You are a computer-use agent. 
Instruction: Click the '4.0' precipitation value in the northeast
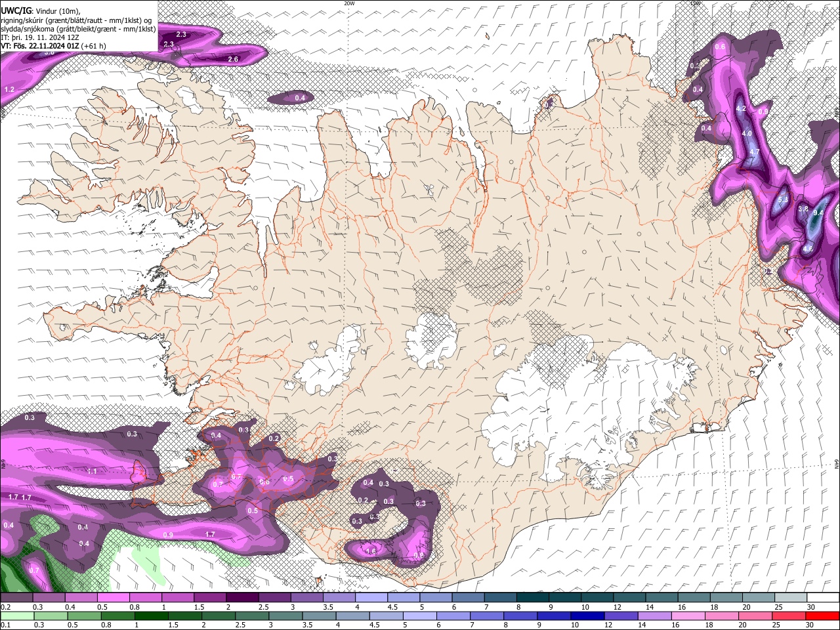coord(747,133)
